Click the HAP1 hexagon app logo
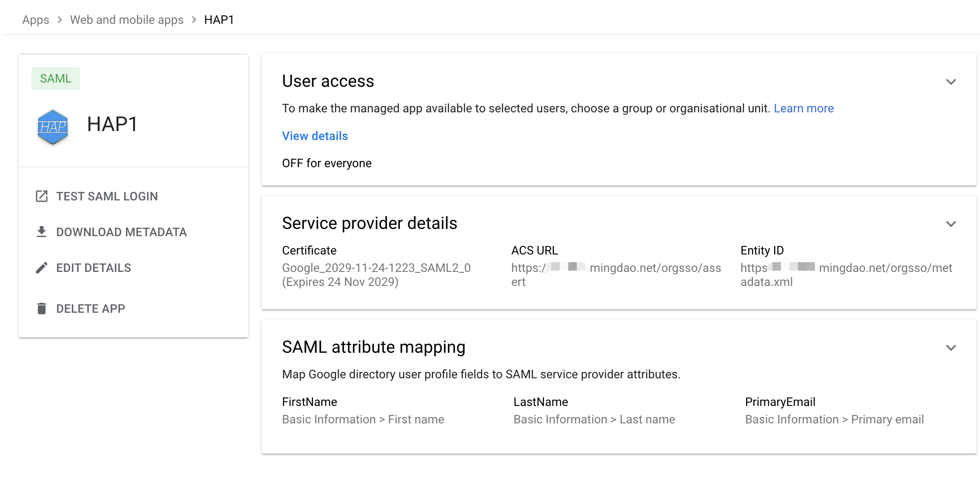The width and height of the screenshot is (980, 497). point(53,126)
